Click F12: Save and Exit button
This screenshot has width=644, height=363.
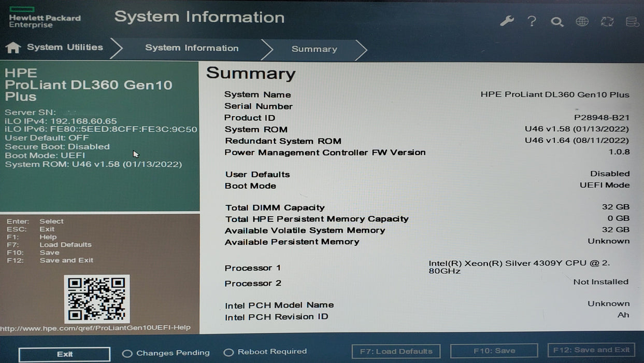pyautogui.click(x=591, y=350)
